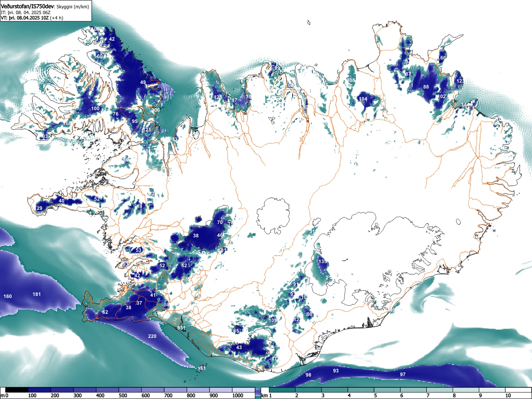Click the '29' value on Snæfellsnes tip

39,208
